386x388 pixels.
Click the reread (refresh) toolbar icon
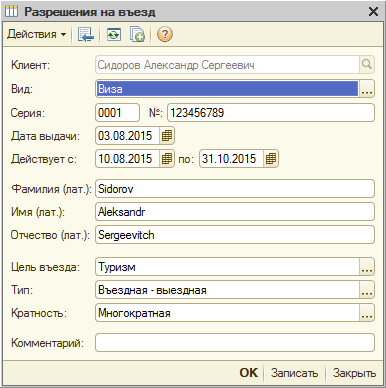(x=114, y=34)
